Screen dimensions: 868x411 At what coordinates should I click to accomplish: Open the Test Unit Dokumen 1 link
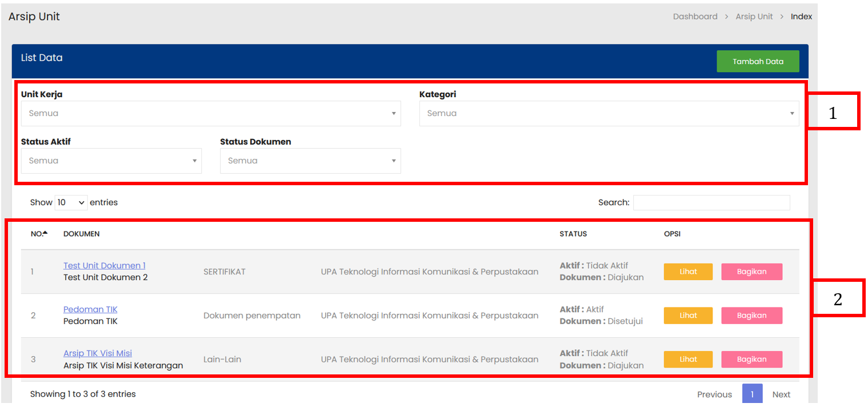pyautogui.click(x=104, y=265)
